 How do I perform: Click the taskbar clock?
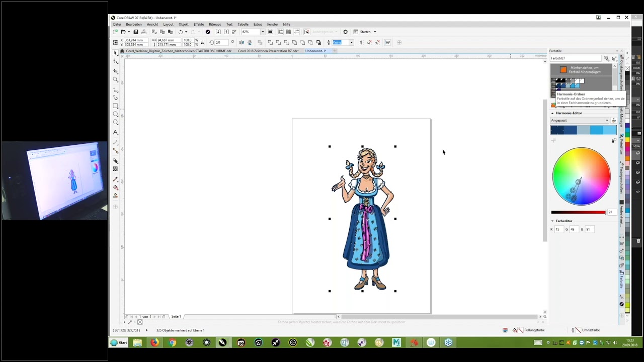[630, 342]
